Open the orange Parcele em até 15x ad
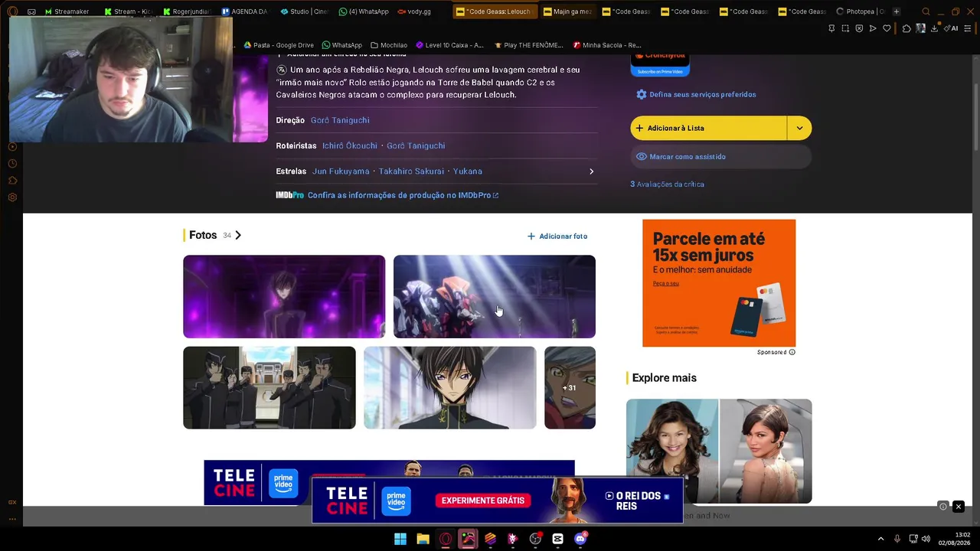This screenshot has width=980, height=551. (719, 283)
